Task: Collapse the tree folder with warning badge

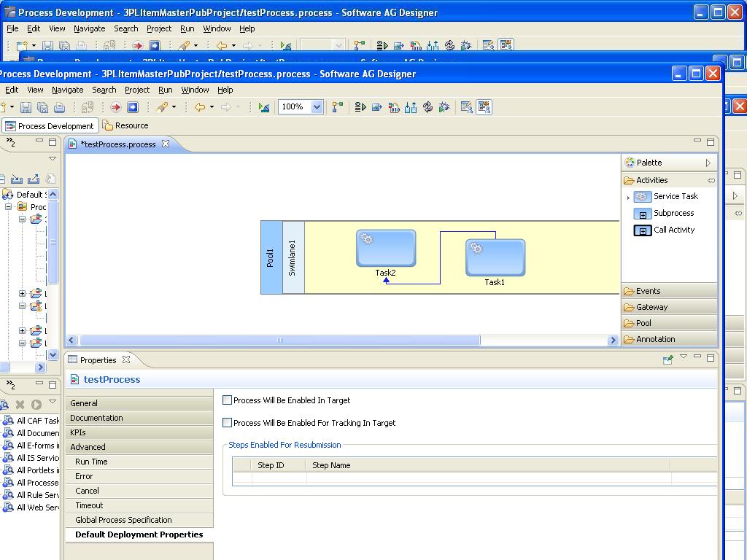Action: [22, 306]
